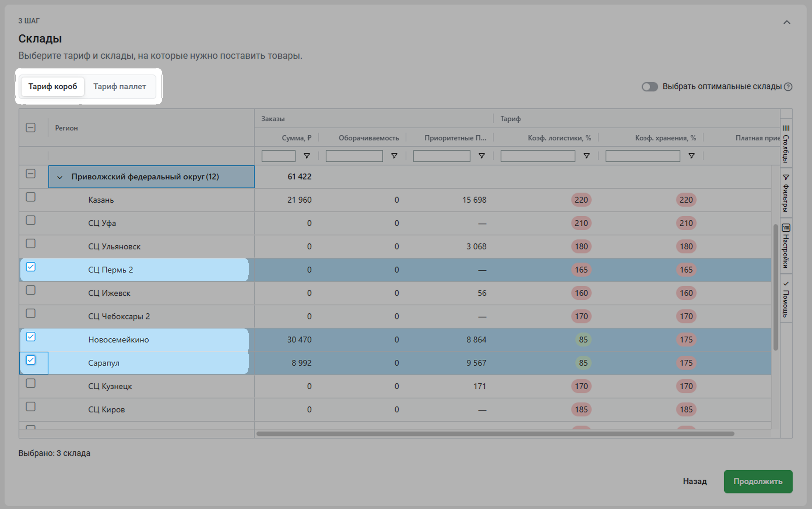Open the Настройки side panel
Image resolution: width=812 pixels, height=509 pixels.
coord(786,246)
